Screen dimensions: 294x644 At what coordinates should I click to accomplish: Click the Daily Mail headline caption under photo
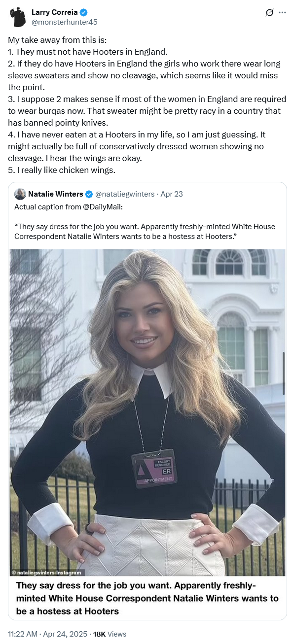(x=147, y=598)
